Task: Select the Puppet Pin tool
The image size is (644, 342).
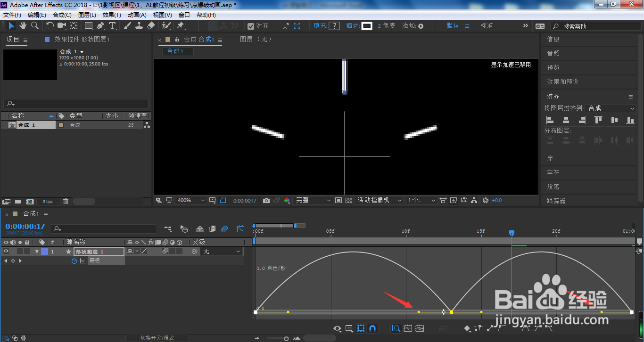Action: click(181, 25)
